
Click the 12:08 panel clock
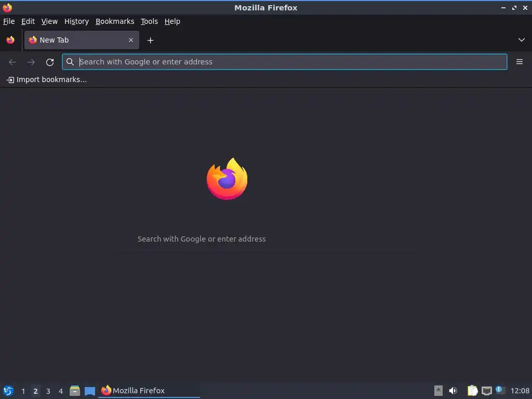[520, 391]
